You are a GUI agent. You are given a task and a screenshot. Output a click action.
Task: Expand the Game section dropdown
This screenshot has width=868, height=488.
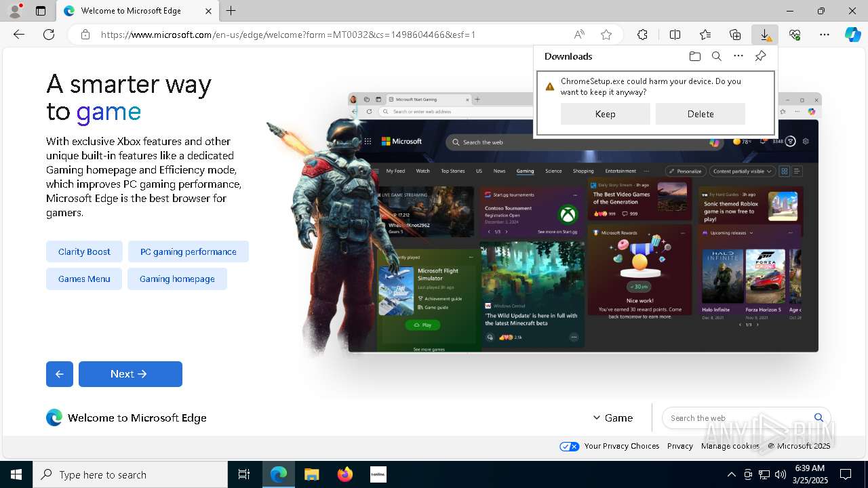tap(613, 418)
